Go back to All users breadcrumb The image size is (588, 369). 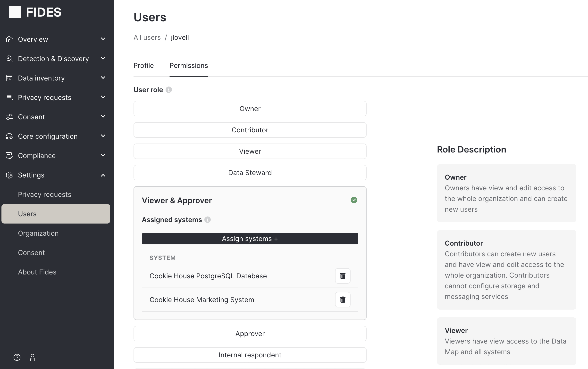coord(147,37)
